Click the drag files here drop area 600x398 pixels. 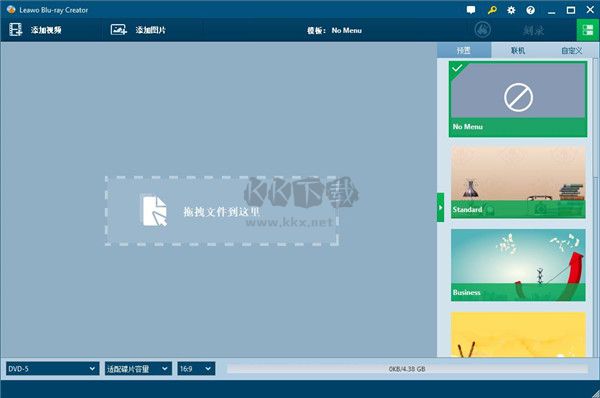[x=222, y=210]
